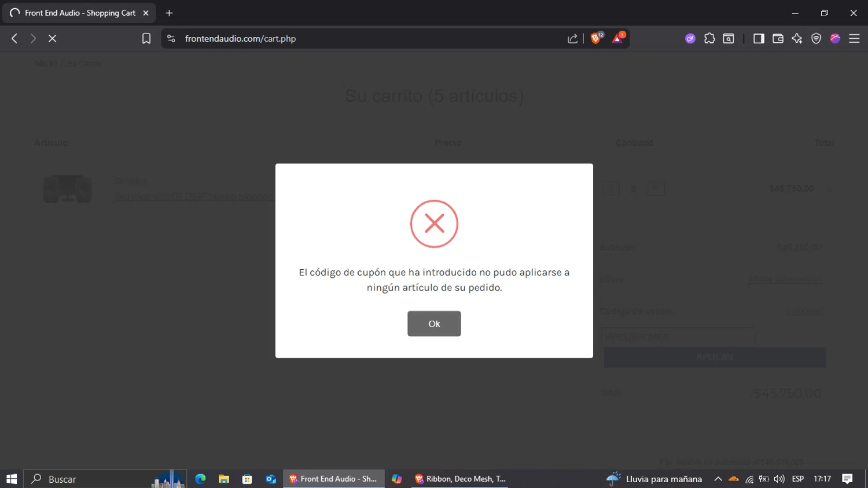Go forward to the next page
The width and height of the screenshot is (868, 488).
tap(33, 38)
